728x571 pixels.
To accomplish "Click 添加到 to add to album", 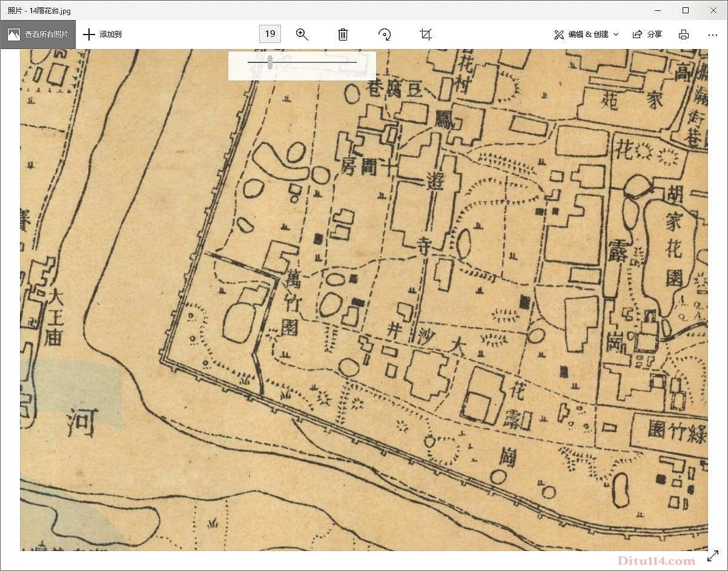I will coord(102,35).
